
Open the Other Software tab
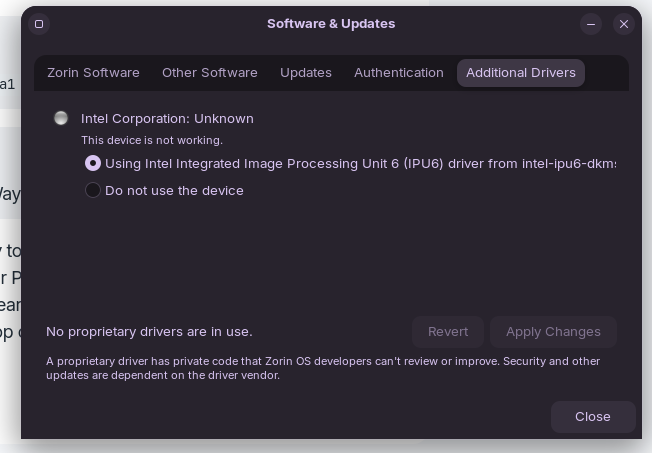pos(210,73)
